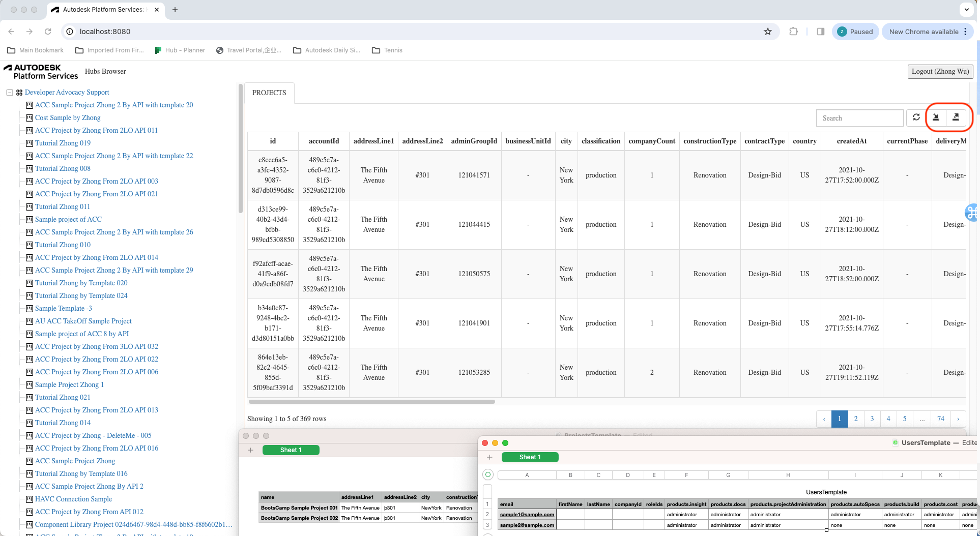
Task: Select AU ACC TakeOff Sample Project
Action: click(x=83, y=321)
